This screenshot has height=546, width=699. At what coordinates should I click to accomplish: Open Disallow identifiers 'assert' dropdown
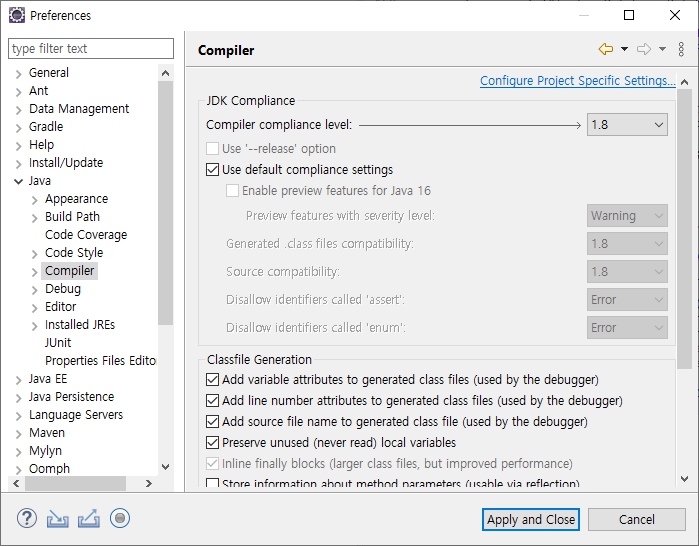point(627,300)
